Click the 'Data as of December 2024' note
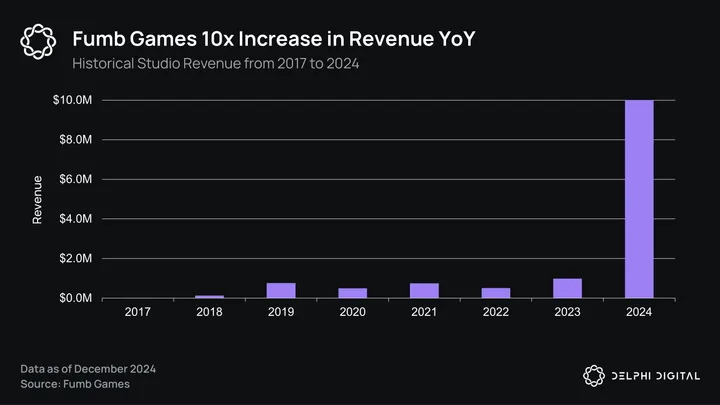Screen dimensions: 720x405 tap(88, 369)
